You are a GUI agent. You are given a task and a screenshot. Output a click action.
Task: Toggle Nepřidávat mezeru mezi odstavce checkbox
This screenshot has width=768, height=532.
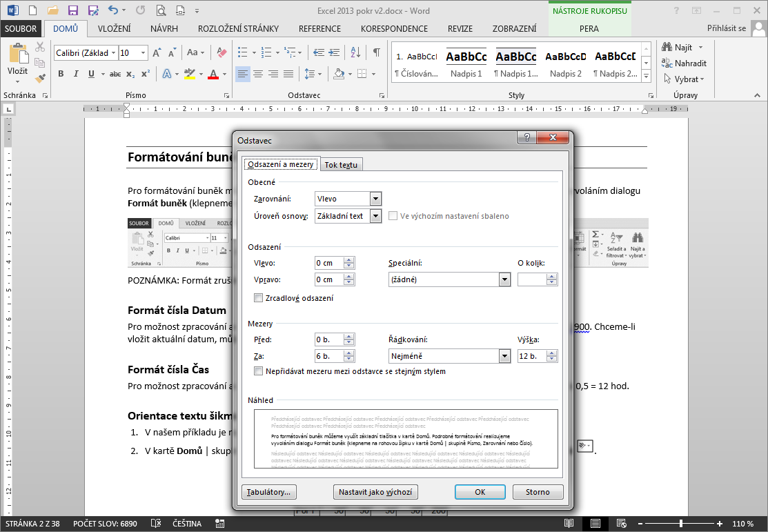258,371
